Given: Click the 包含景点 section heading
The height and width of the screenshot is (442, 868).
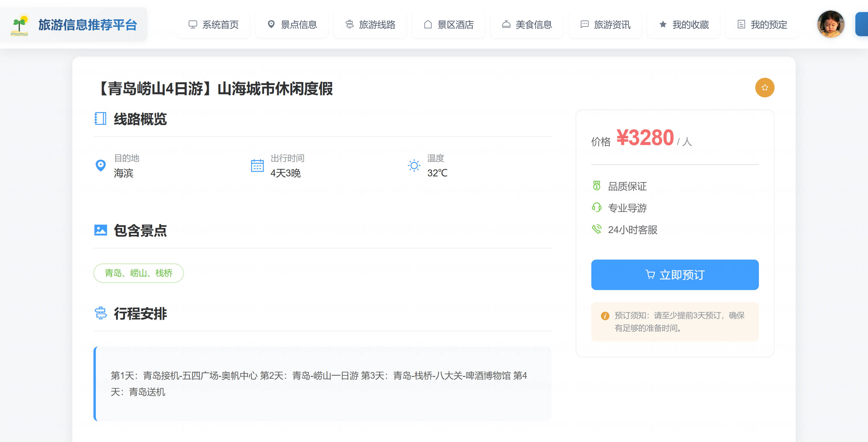Looking at the screenshot, I should pos(140,230).
